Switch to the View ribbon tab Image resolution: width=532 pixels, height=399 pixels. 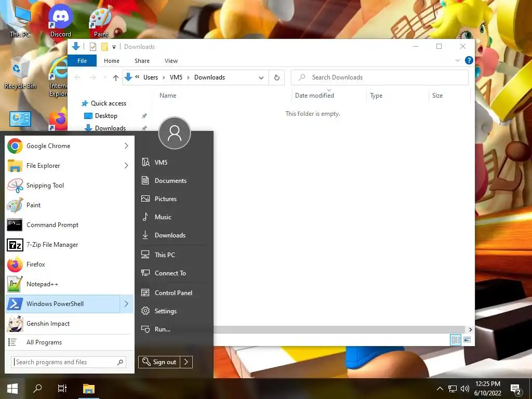(x=171, y=61)
